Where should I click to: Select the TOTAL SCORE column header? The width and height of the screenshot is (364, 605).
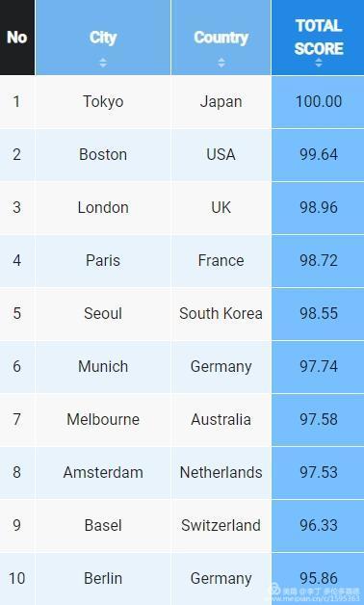318,38
